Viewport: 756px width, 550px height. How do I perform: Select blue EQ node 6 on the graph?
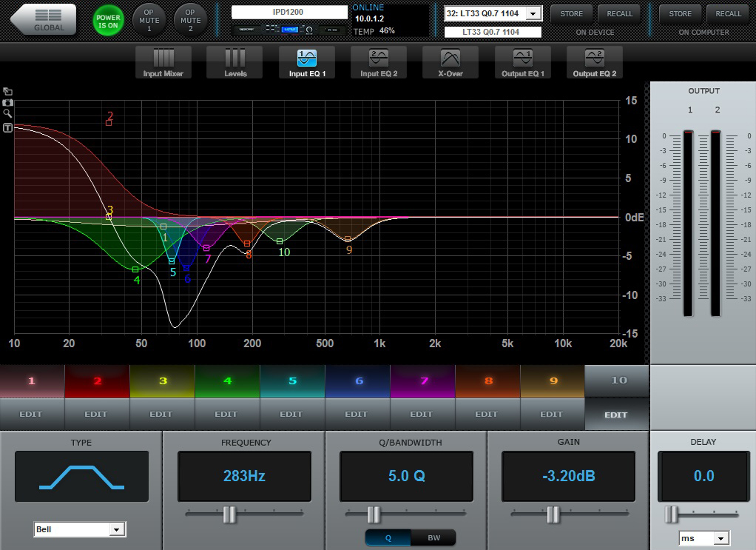186,268
